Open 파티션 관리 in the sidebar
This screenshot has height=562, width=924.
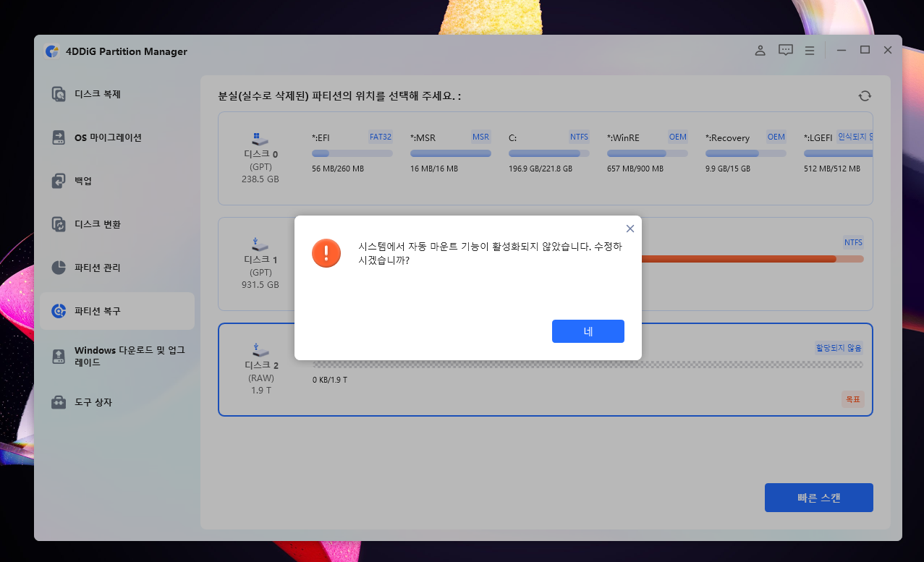[117, 268]
